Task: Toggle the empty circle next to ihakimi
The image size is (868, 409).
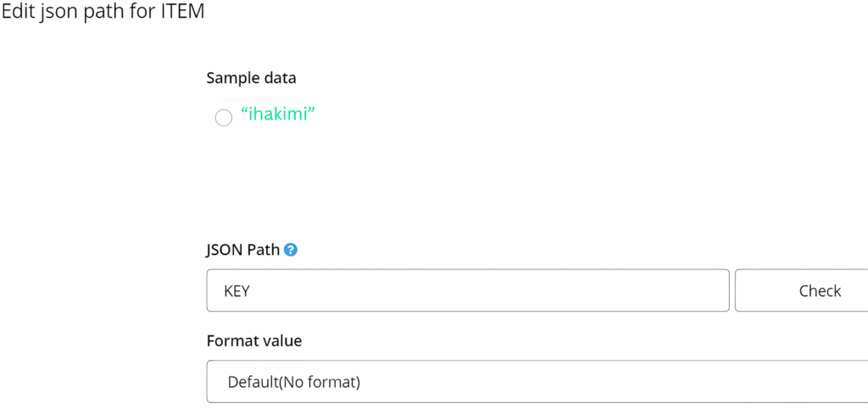Action: pos(224,119)
